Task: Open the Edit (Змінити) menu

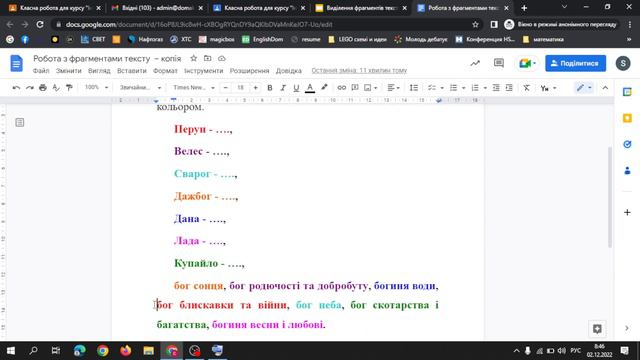Action: (69, 71)
